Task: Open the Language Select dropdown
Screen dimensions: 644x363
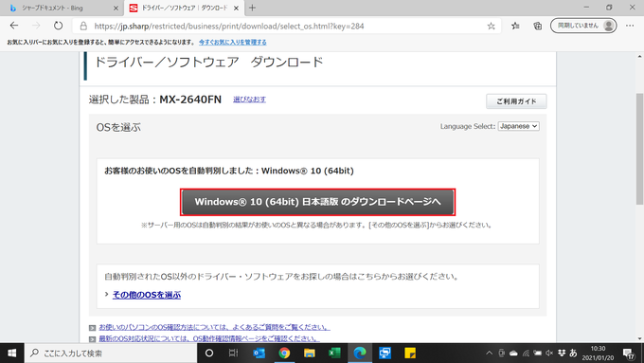Action: (518, 126)
